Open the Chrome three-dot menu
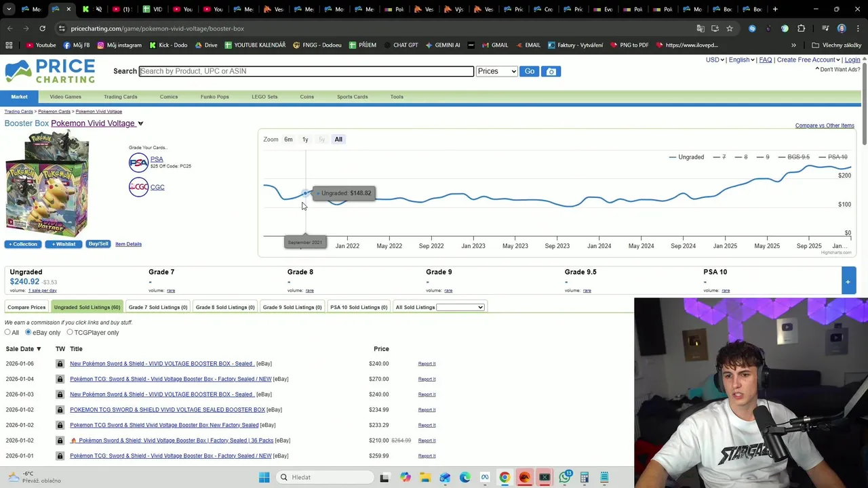This screenshot has width=868, height=488. [857, 28]
